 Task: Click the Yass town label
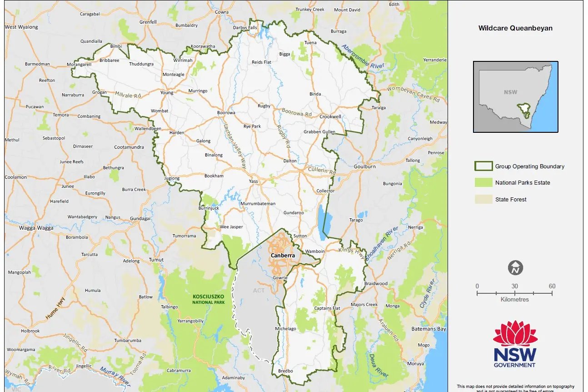tap(253, 181)
